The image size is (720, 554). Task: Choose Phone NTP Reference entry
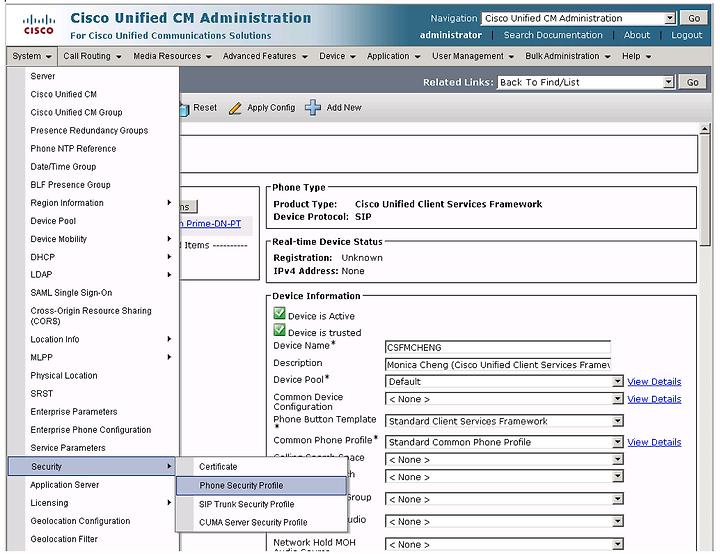[x=73, y=149]
